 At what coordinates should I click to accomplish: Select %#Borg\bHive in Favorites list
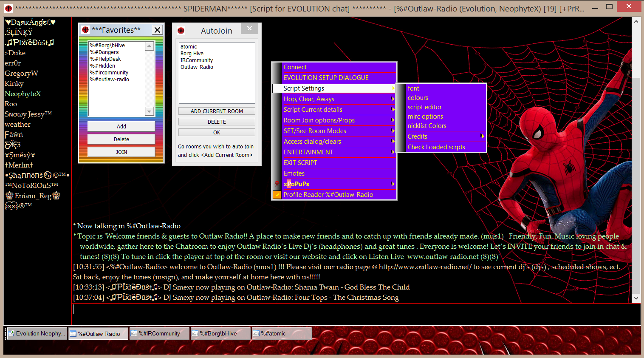[x=107, y=45]
